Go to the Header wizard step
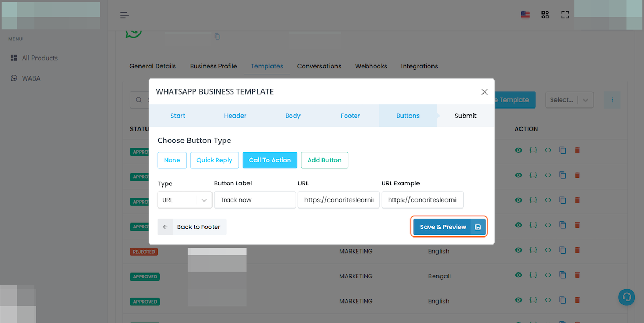The image size is (644, 323). (235, 116)
